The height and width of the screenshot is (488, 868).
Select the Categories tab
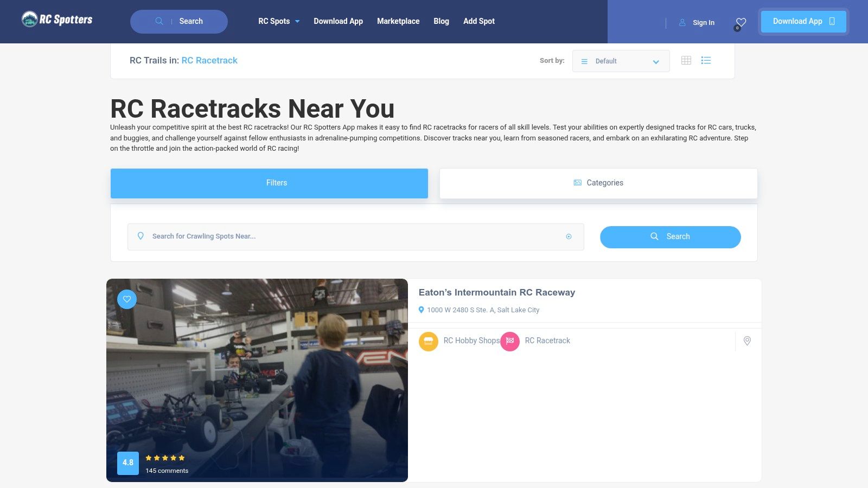point(598,183)
